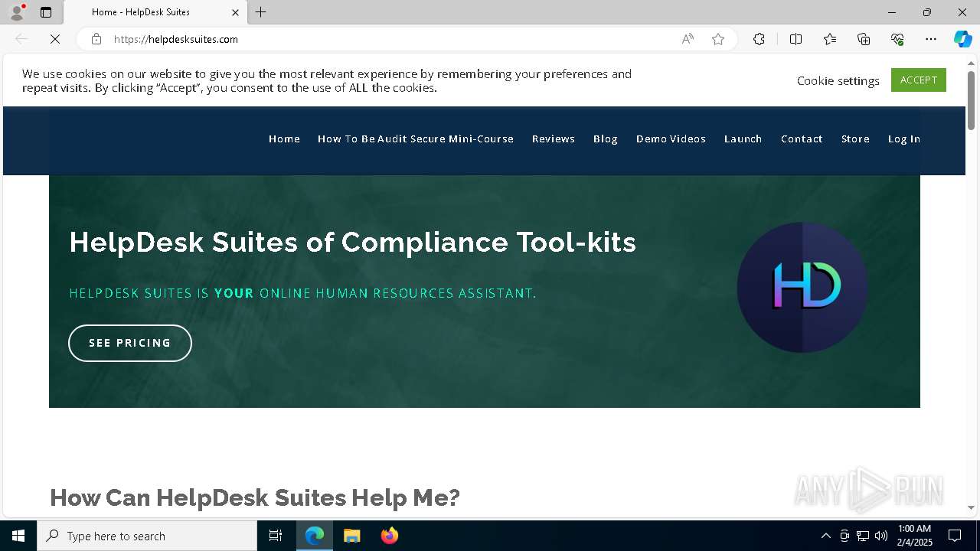980x551 pixels.
Task: Open Demo Videos menu item
Action: (671, 139)
